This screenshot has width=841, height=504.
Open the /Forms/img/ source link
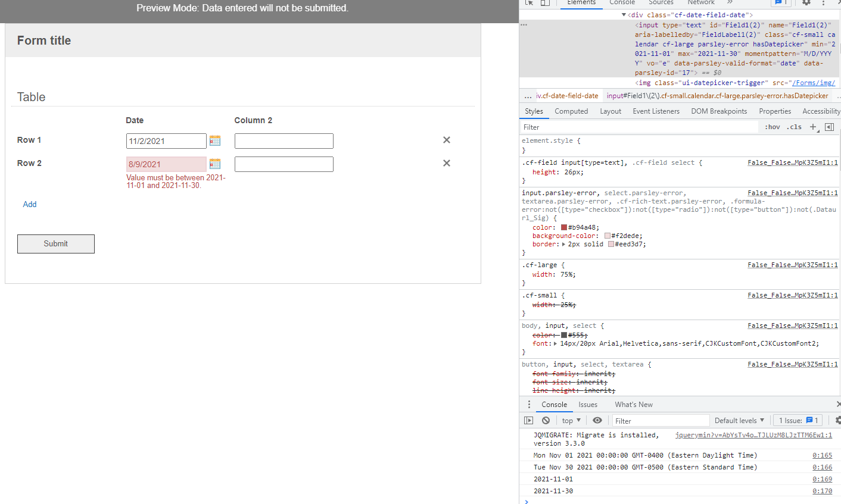click(x=813, y=83)
